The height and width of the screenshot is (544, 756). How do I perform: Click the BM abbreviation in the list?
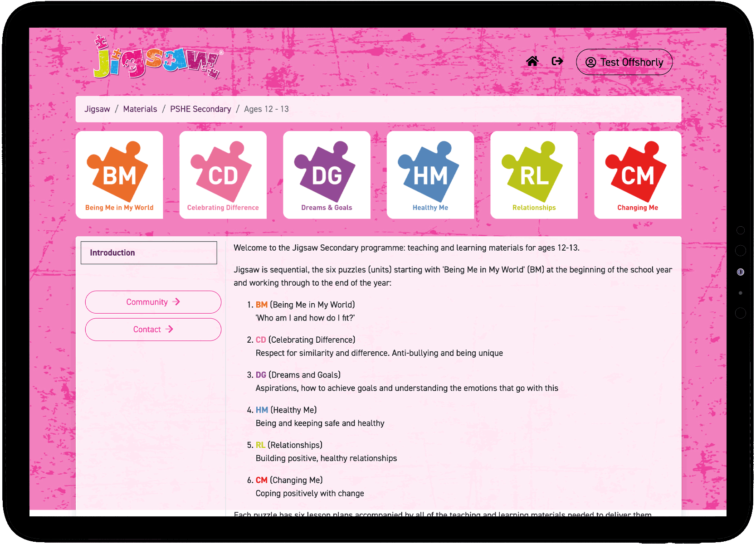pyautogui.click(x=262, y=305)
